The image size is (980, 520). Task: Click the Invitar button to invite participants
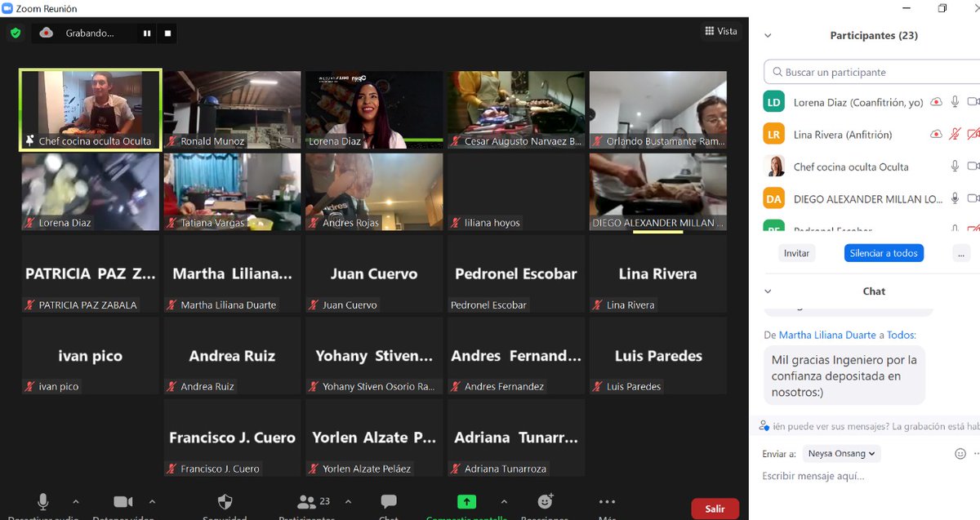[x=796, y=253]
